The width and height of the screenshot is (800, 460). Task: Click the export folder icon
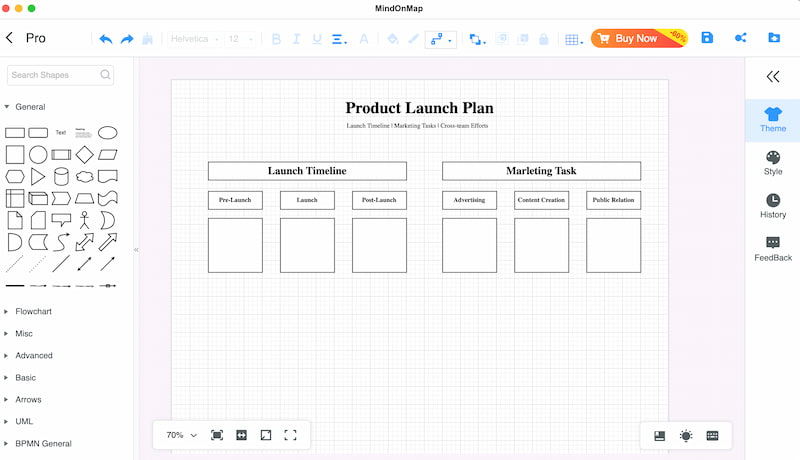[x=774, y=38]
